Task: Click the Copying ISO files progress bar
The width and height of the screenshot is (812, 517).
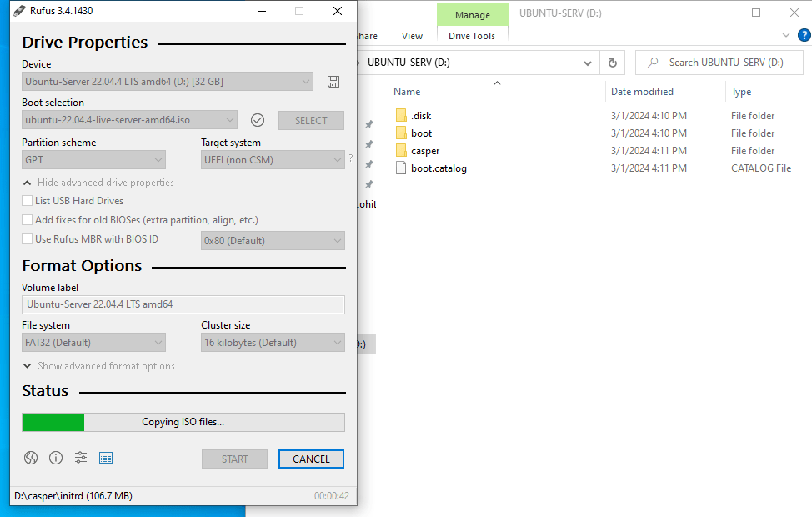Action: click(x=183, y=422)
